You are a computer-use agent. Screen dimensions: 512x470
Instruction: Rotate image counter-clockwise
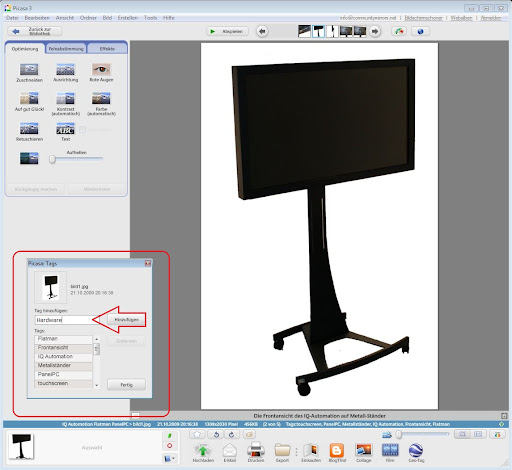[x=216, y=434]
